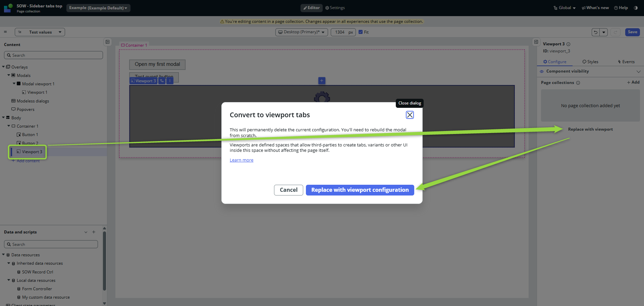
Task: Click the info icon beside Viewport 3 heading
Action: click(568, 44)
